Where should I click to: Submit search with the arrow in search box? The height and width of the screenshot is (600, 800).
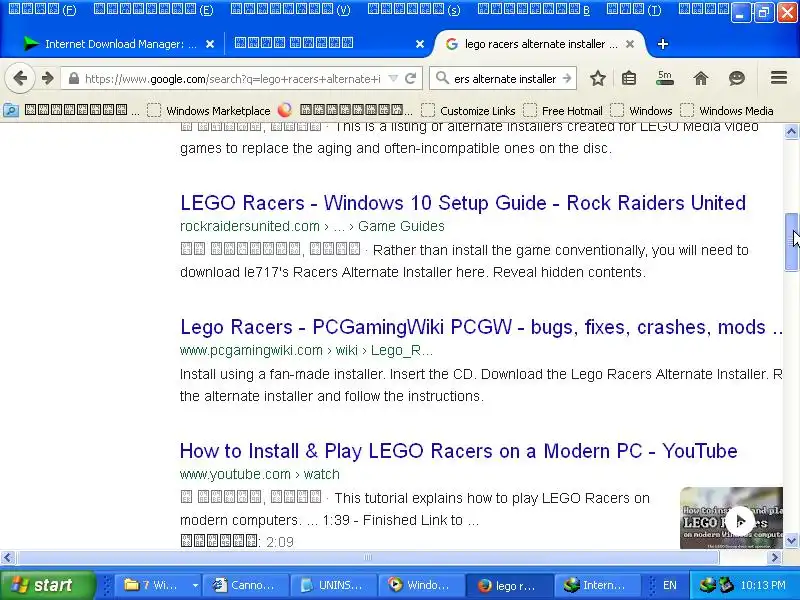(x=567, y=79)
